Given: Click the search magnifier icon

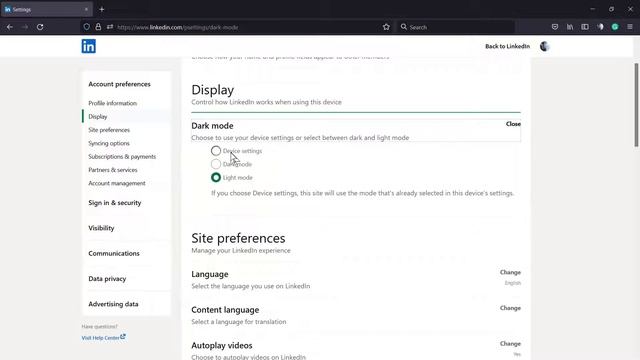Looking at the screenshot, I should click(x=404, y=27).
